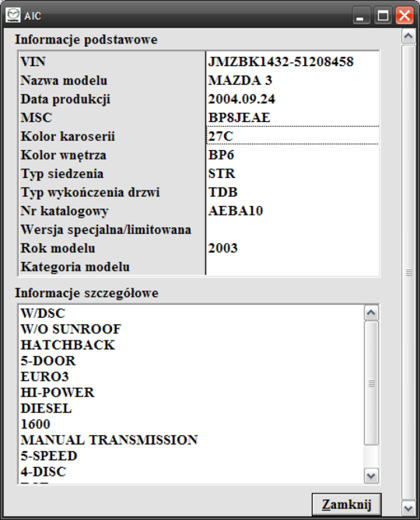
Task: Select MANUAL TRANSMISSION entry in details list
Action: pos(109,440)
